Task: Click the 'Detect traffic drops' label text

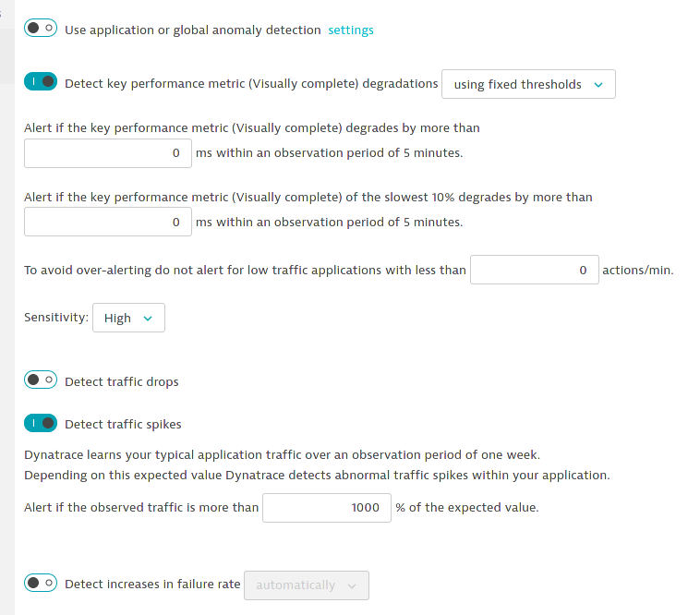Action: (x=122, y=381)
